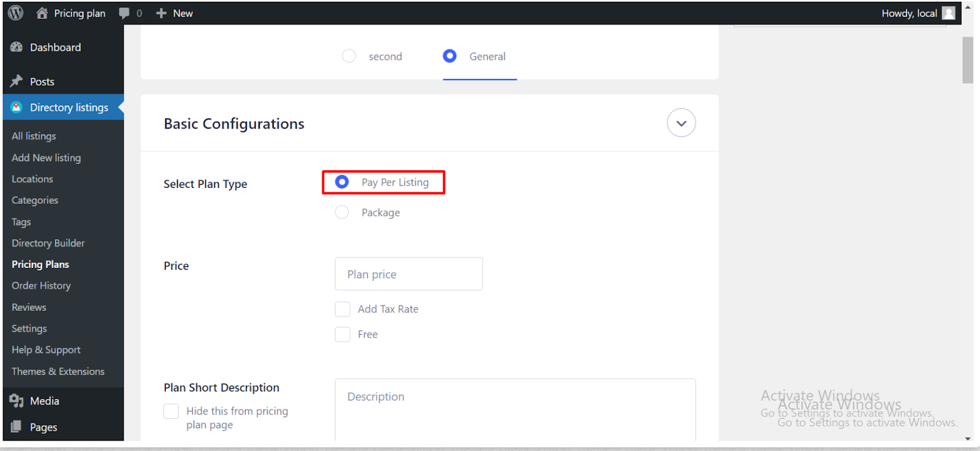Open directory Settings submenu

coord(29,329)
